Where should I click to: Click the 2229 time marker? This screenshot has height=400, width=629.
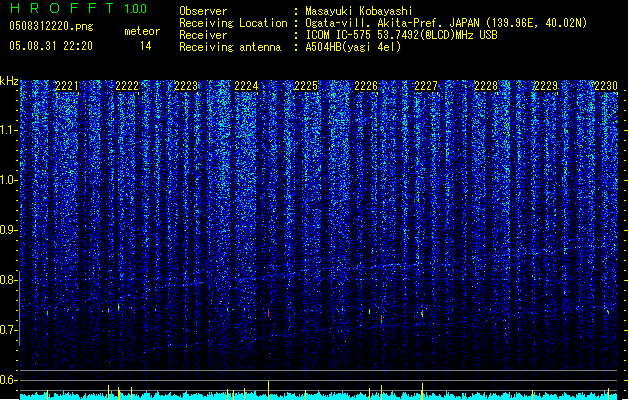click(x=546, y=86)
